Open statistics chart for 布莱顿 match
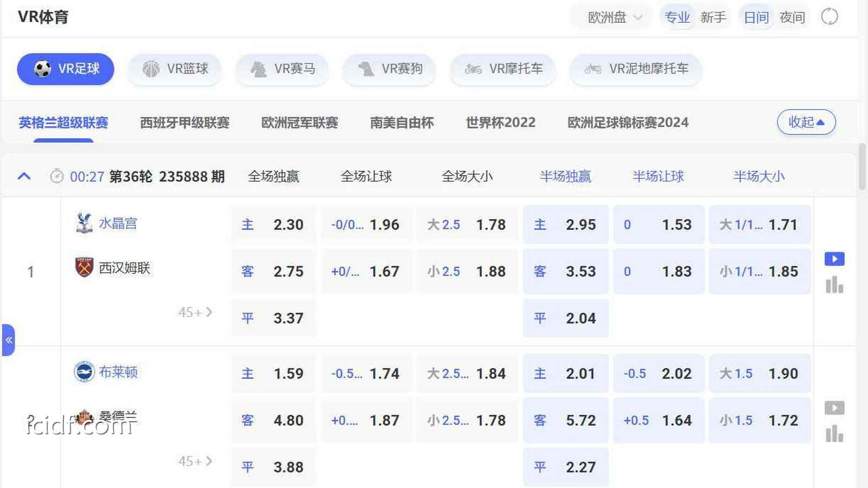Screen dimensions: 868x488 (x=834, y=433)
